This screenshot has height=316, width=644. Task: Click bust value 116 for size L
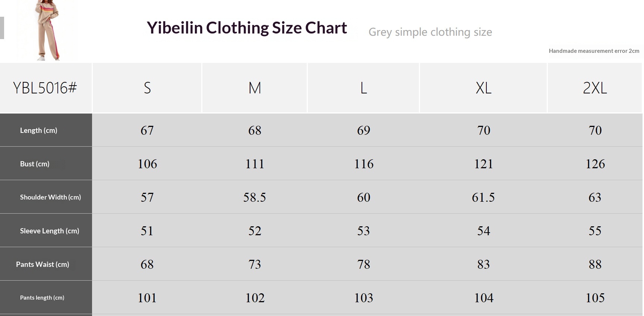click(364, 164)
